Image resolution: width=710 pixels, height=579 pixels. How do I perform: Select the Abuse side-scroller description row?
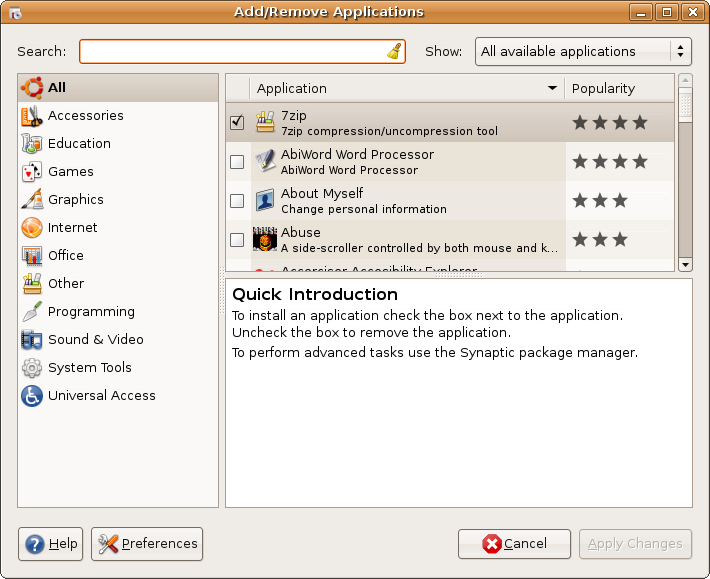(419, 248)
